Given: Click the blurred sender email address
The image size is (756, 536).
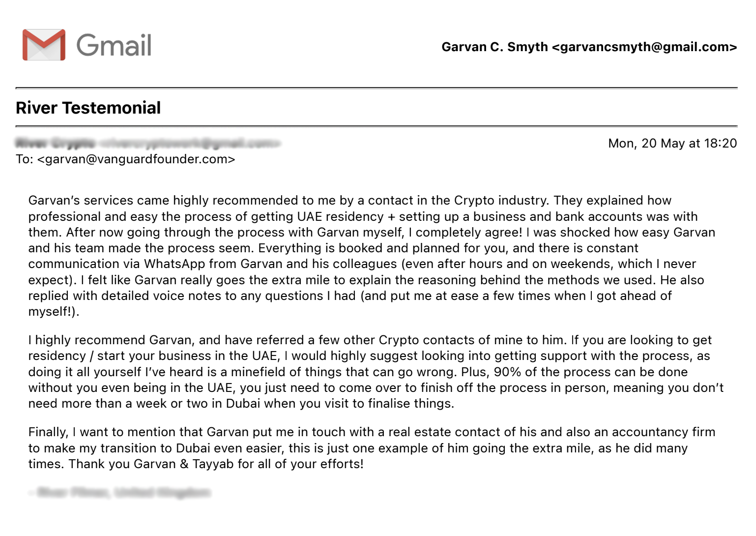Looking at the screenshot, I should [190, 143].
